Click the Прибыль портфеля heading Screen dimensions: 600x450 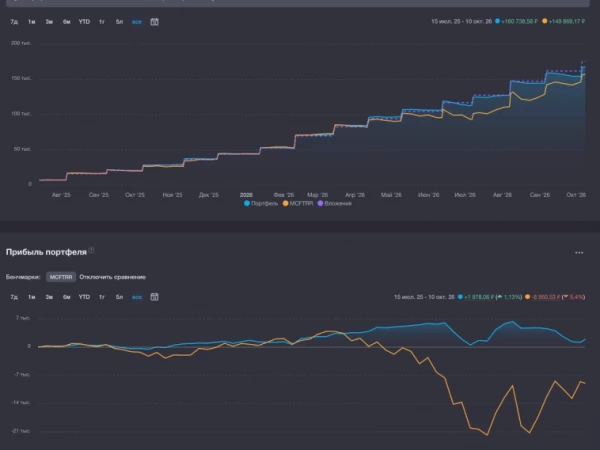46,252
